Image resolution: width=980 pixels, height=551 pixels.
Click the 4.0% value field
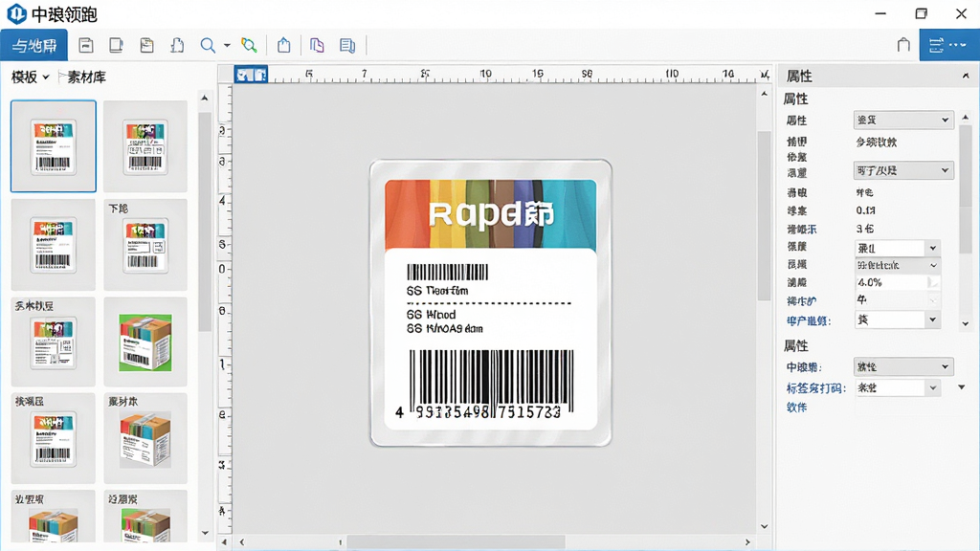(x=898, y=282)
